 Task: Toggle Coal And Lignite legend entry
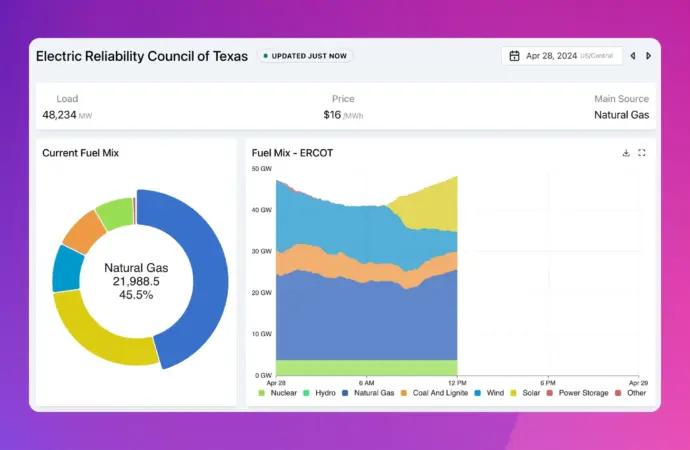click(x=434, y=393)
